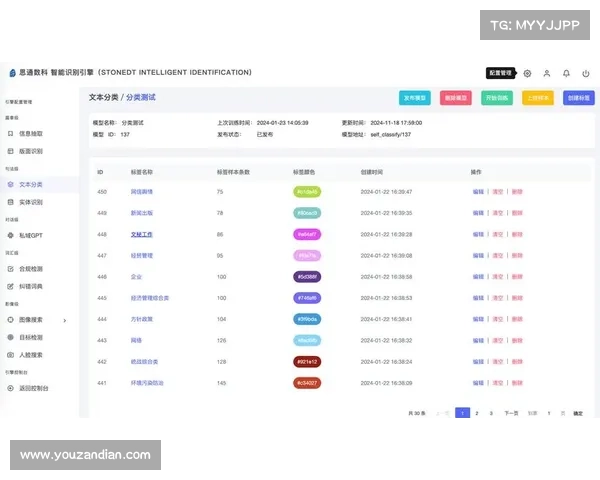
Task: Click the magenta color tag in row 448
Action: tap(307, 234)
